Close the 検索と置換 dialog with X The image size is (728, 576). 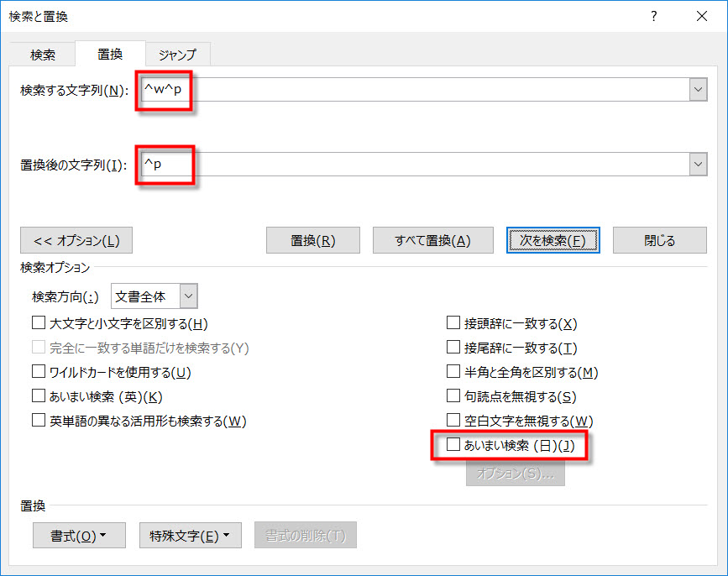pos(700,17)
